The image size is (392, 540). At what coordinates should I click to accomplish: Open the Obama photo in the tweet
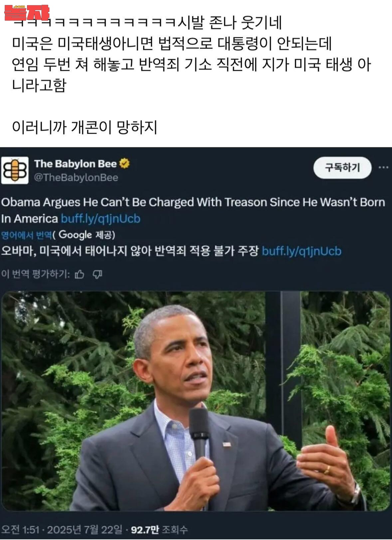click(x=196, y=401)
